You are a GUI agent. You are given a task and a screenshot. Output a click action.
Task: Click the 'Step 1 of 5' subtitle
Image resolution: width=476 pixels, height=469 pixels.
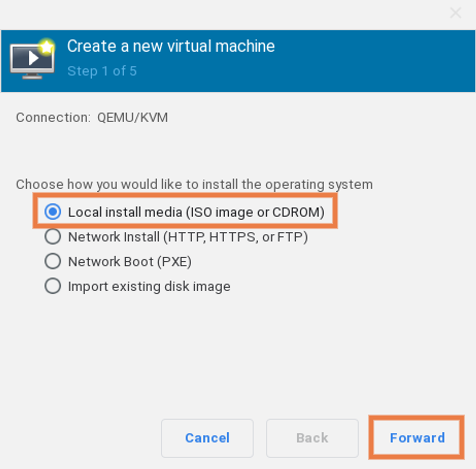tap(102, 71)
